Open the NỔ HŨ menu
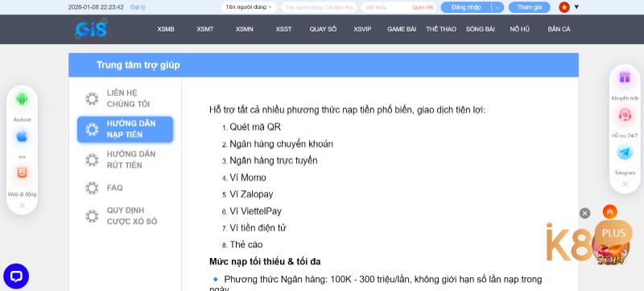Screen dimensions: 644x291 point(519,29)
